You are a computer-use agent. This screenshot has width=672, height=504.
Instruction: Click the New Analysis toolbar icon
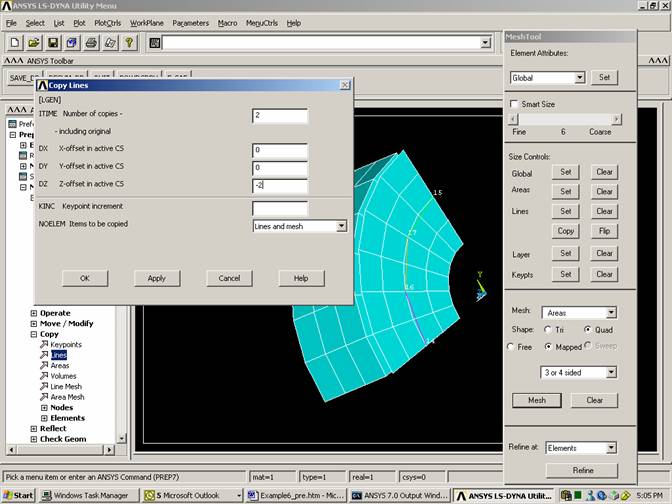(15, 43)
